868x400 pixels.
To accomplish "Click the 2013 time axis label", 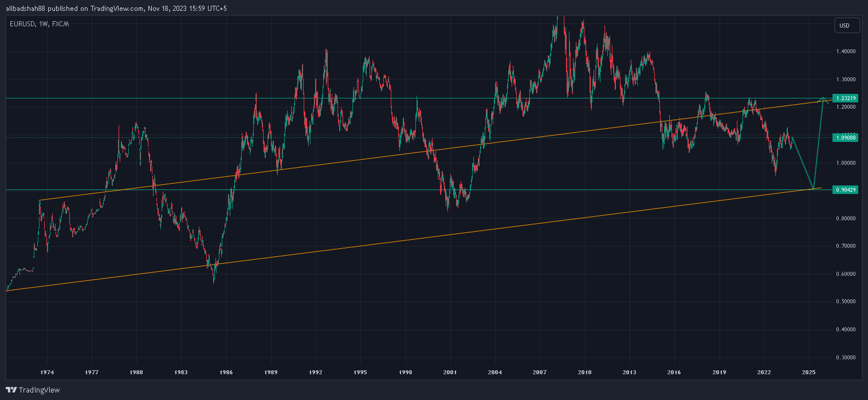I will [x=629, y=372].
